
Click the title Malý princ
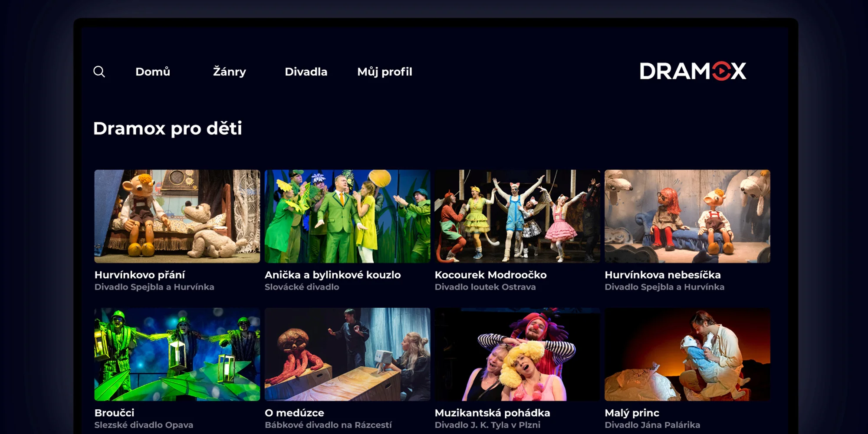click(632, 413)
